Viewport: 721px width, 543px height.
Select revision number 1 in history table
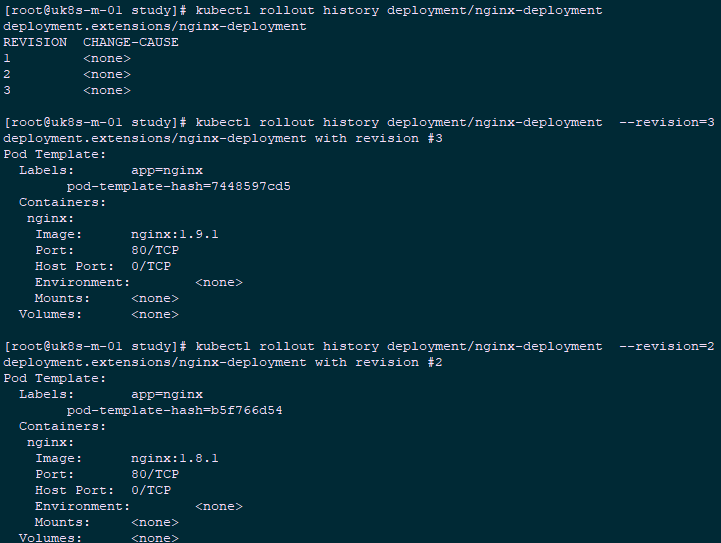(7, 58)
